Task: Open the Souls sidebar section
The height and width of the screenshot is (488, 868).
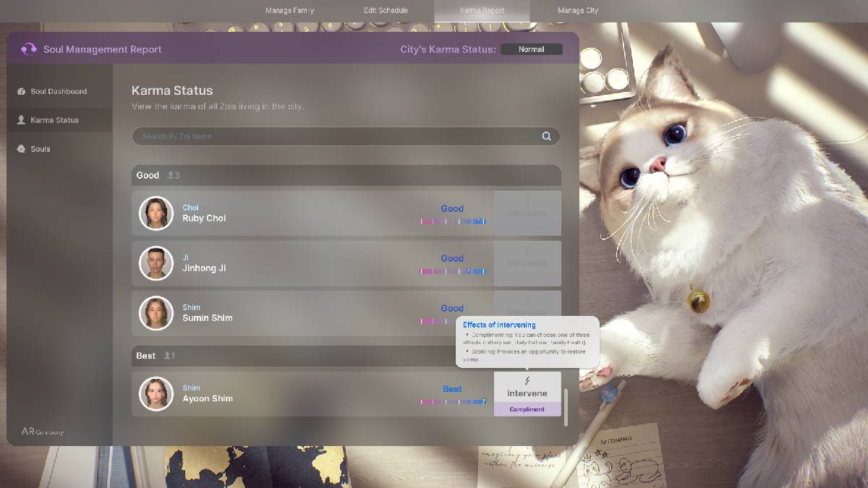Action: 59,149
